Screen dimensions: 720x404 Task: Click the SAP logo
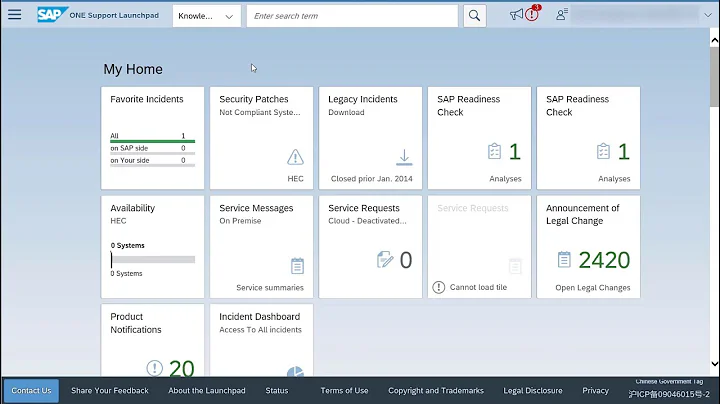(52, 15)
